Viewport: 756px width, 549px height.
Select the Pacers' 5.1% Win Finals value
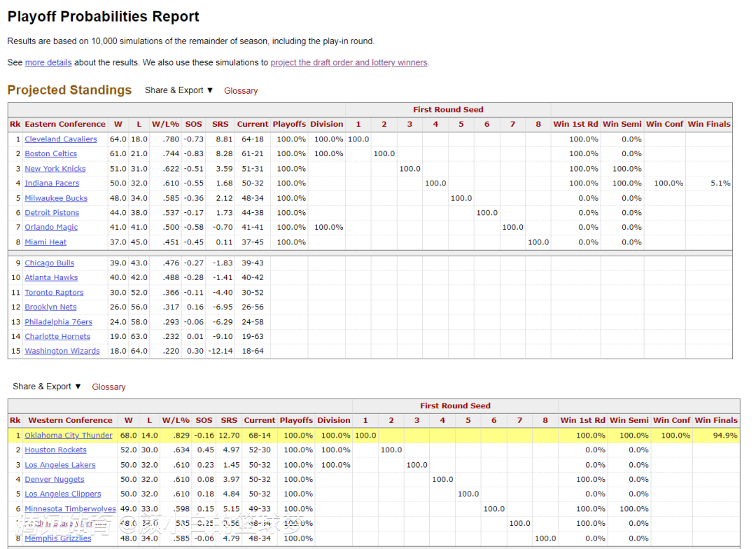720,183
